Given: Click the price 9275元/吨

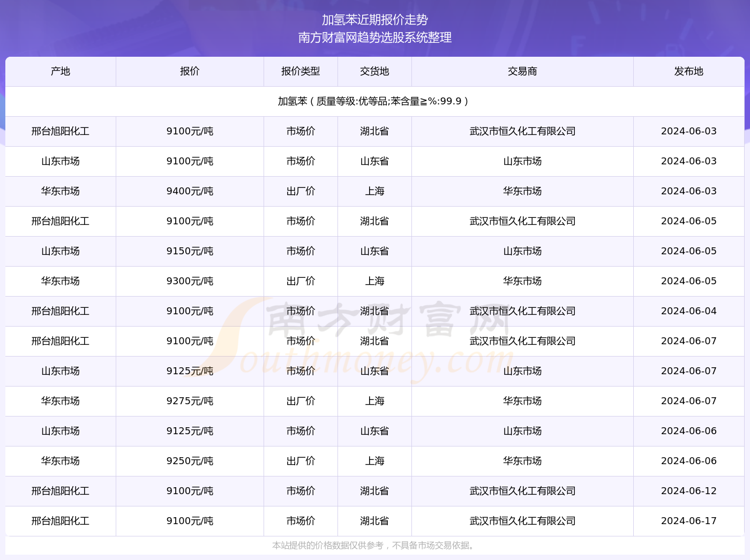Looking at the screenshot, I should pos(190,401).
